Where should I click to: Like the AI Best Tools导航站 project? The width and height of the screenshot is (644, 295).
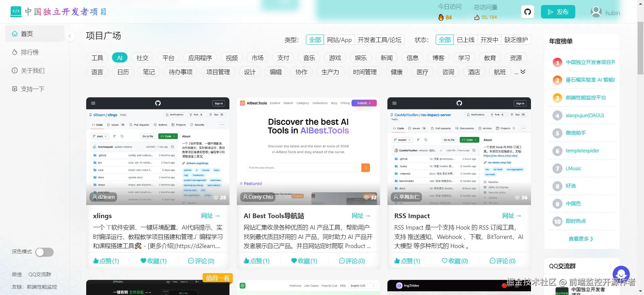(257, 261)
